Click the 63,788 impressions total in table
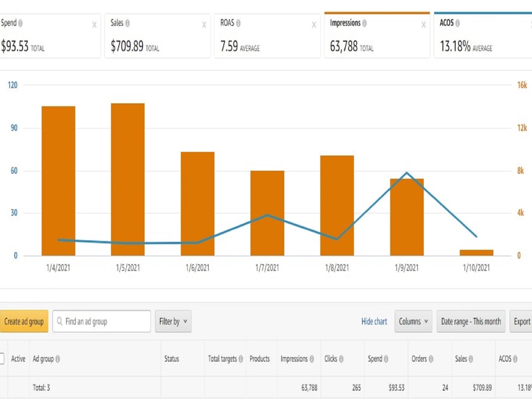532x399 pixels. coord(310,387)
